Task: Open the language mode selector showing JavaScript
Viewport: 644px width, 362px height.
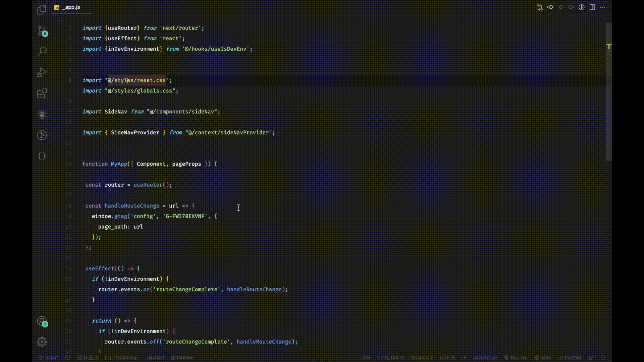Action: coord(485,358)
